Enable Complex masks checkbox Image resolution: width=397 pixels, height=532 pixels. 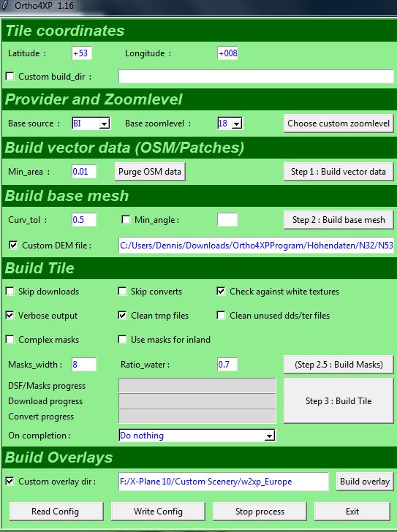click(x=10, y=339)
